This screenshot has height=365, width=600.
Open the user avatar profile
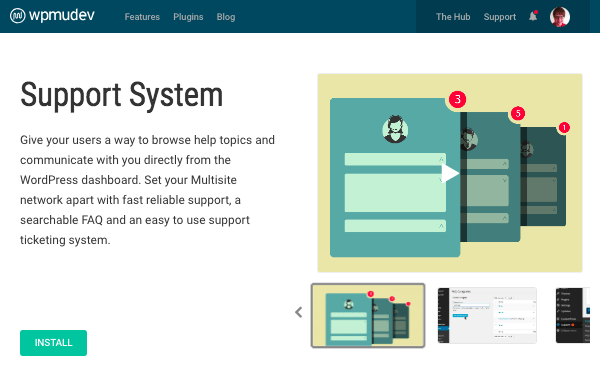click(560, 17)
